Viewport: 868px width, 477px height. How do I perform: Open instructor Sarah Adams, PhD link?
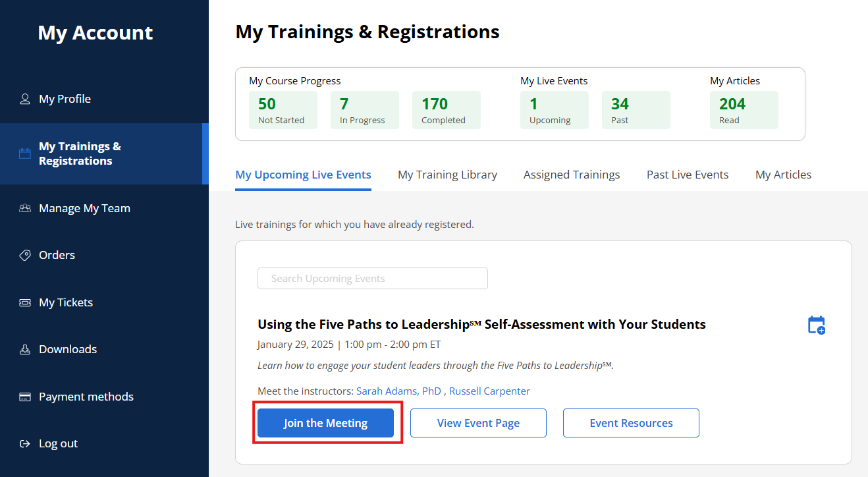[x=398, y=391]
